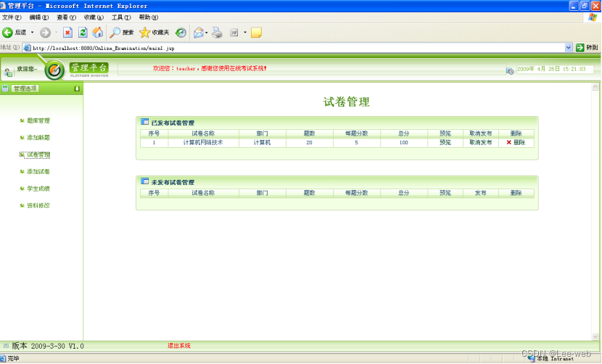This screenshot has width=602, height=364.
Task: Open the Favorites star toolbar button
Action: tap(154, 33)
